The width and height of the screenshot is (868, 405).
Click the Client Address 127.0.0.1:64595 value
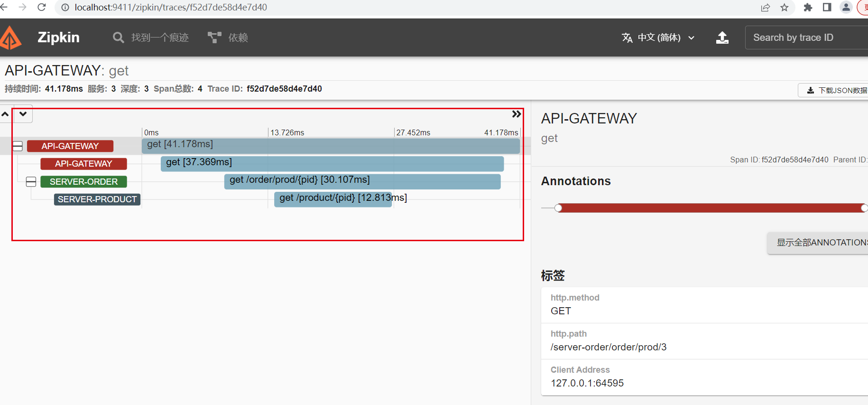coord(587,383)
